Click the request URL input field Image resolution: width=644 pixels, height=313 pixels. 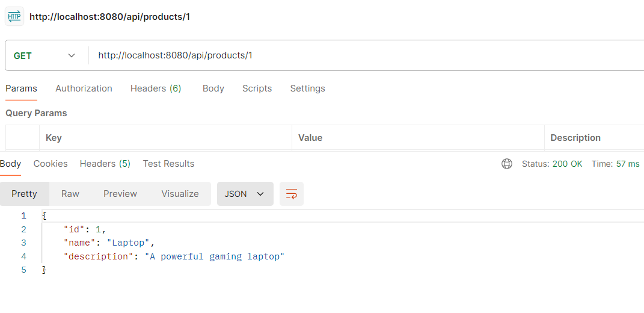[361, 55]
